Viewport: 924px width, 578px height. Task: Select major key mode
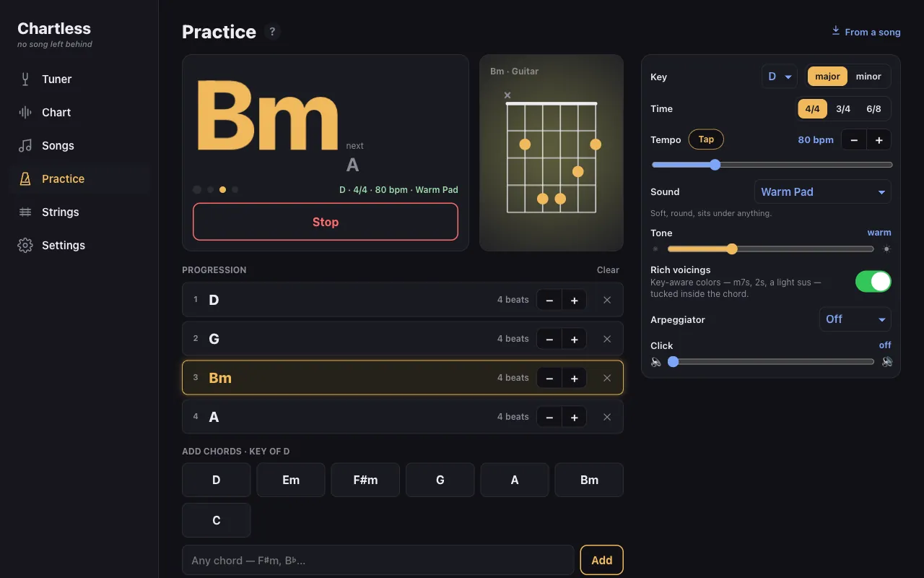tap(827, 77)
